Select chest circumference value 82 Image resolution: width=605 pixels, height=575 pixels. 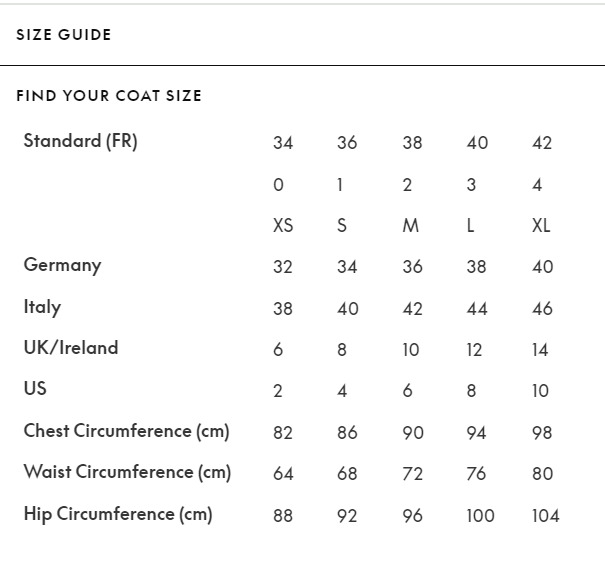tap(283, 433)
